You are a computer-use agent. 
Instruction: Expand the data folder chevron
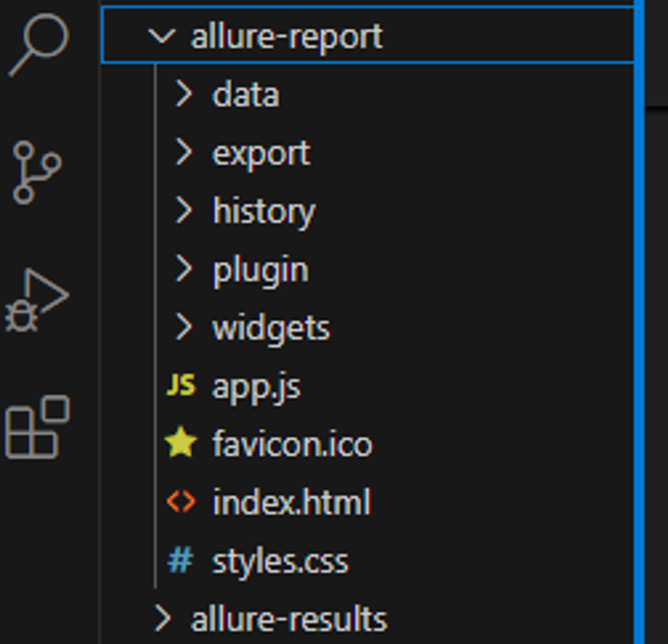(184, 93)
